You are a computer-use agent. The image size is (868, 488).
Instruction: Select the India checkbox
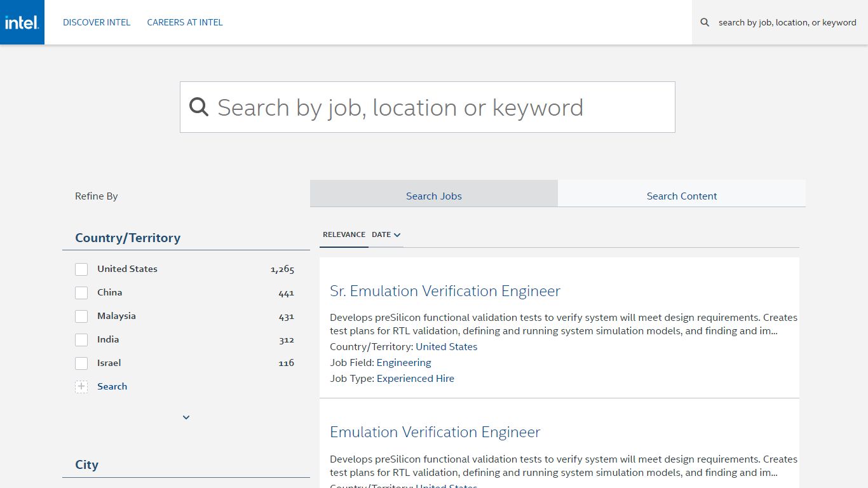coord(81,340)
